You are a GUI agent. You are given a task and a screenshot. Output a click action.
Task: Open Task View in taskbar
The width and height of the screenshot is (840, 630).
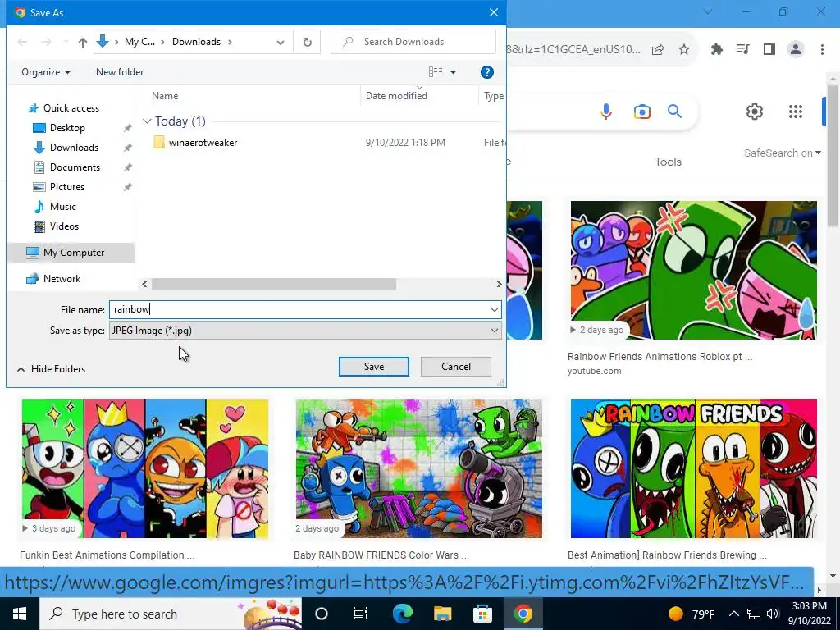pos(361,614)
